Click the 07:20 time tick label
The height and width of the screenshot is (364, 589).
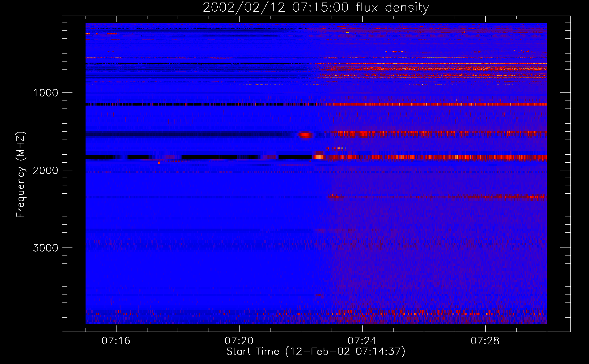pyautogui.click(x=239, y=341)
